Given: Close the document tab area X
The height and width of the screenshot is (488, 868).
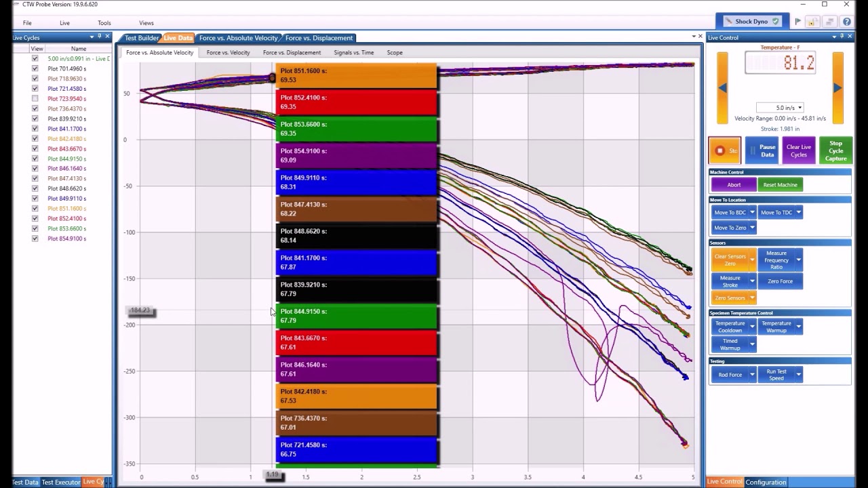Looking at the screenshot, I should click(x=701, y=37).
